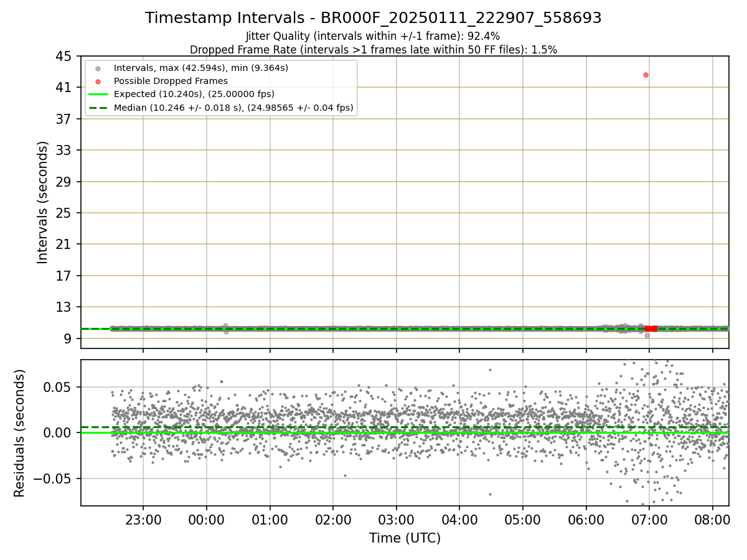Click the 'Jitter Quality' subtitle line showing 92.4%
The height and width of the screenshot is (560, 747).
373,37
